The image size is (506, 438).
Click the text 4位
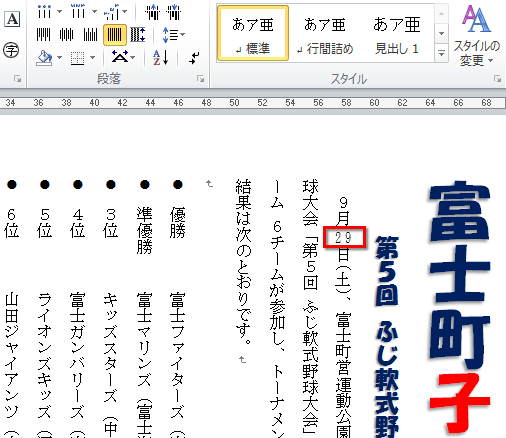click(78, 223)
